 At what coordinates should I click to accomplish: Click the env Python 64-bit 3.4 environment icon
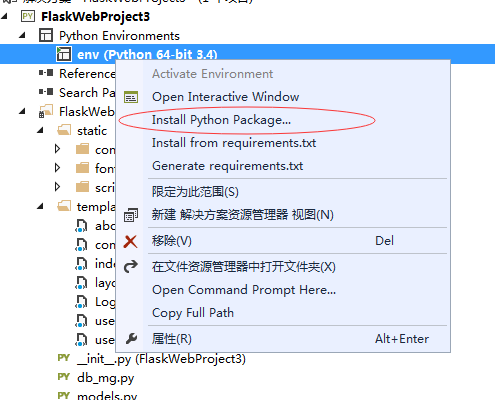pos(64,54)
